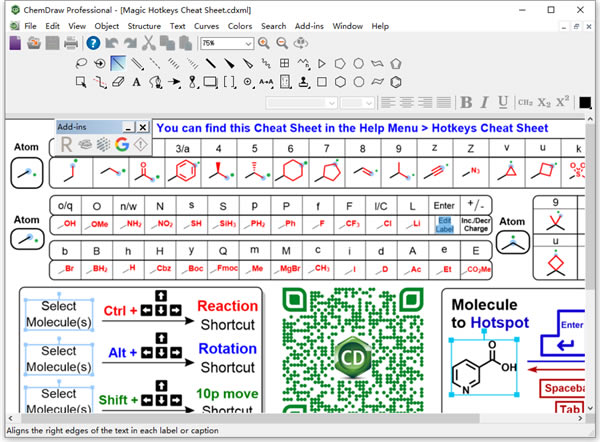Image resolution: width=600 pixels, height=442 pixels.
Task: Click the Print icon
Action: [x=70, y=43]
